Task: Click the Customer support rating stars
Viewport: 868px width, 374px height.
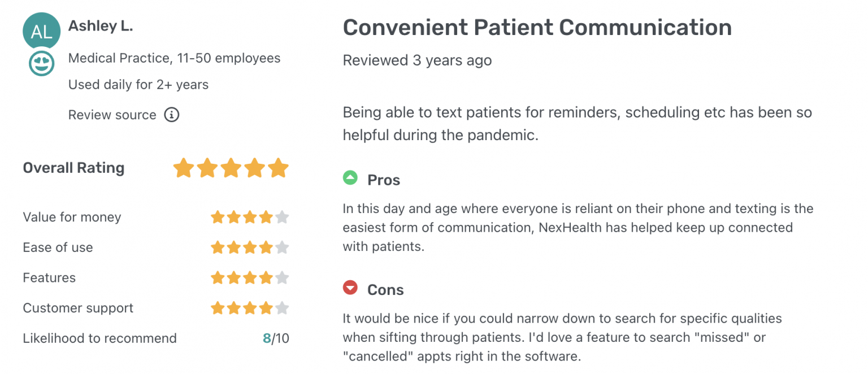Action: [x=250, y=308]
